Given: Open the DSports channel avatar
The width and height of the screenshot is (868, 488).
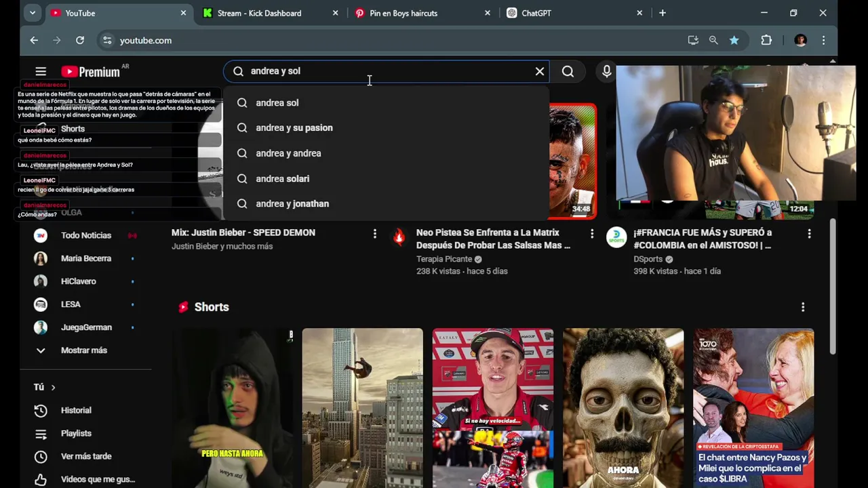Looking at the screenshot, I should (616, 237).
